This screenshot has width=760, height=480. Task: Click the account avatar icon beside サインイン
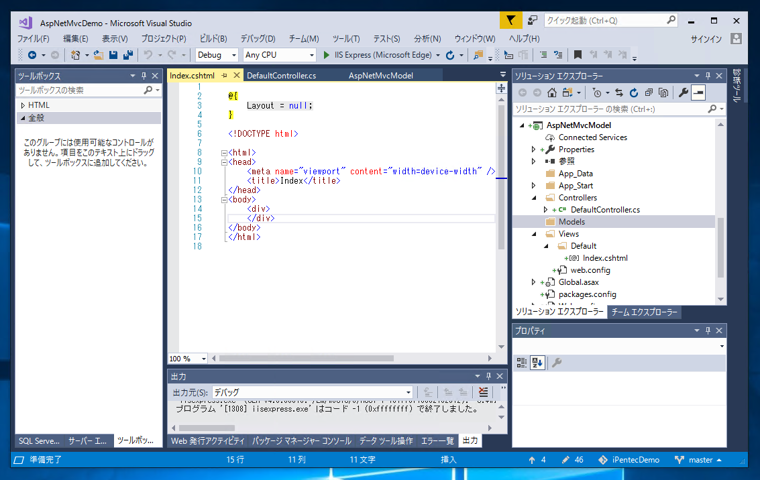pos(736,39)
